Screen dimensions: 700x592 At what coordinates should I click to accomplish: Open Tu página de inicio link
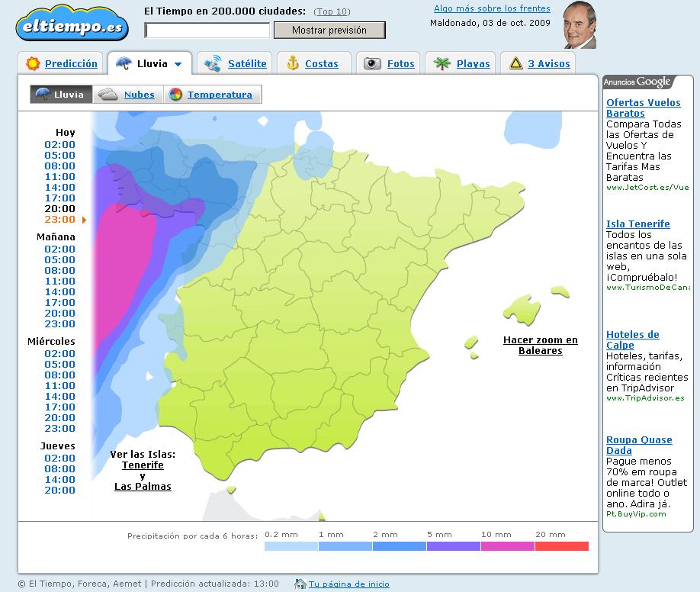[348, 584]
